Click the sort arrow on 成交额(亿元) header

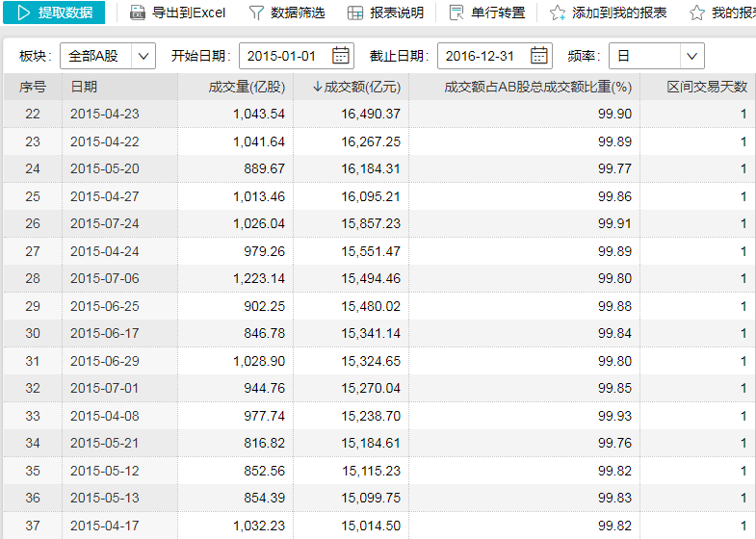[x=317, y=87]
